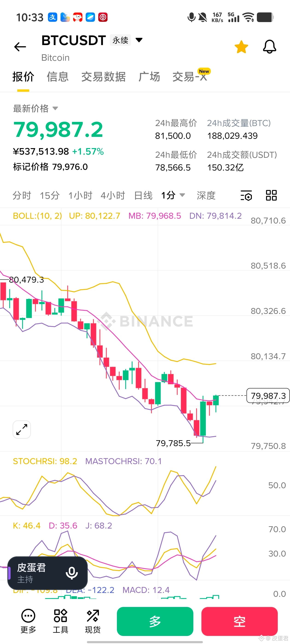Tap the last price 79,987.2
This screenshot has width=290, height=644.
click(x=58, y=129)
